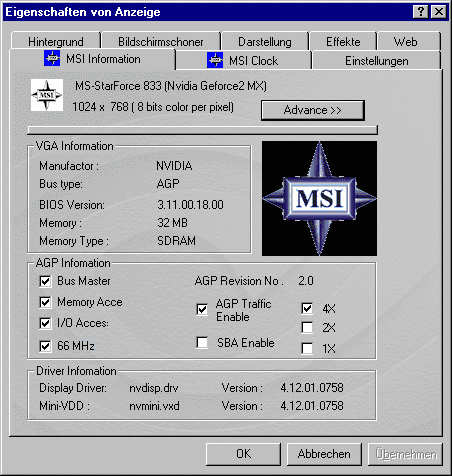Click the Mini-VDD version 4.12.01.0758

point(312,406)
